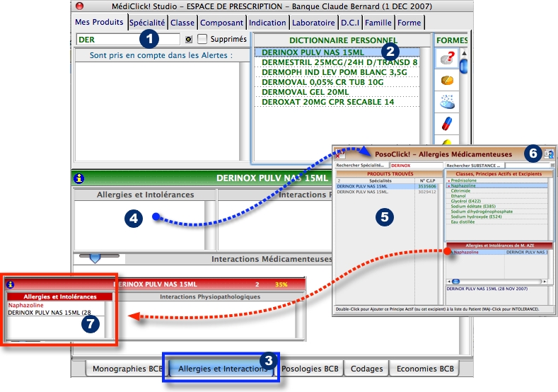
Task: Open the Composant tab
Action: click(x=221, y=23)
